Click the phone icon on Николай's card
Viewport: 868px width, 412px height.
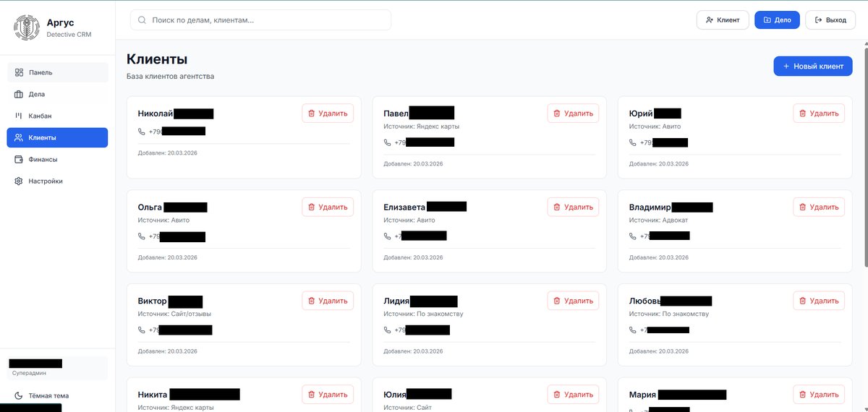click(142, 132)
